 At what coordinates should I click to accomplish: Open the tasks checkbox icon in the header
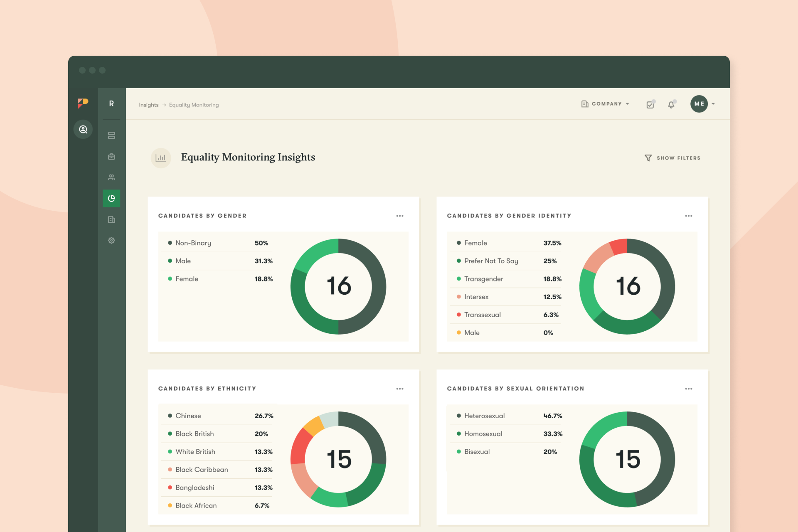[650, 104]
